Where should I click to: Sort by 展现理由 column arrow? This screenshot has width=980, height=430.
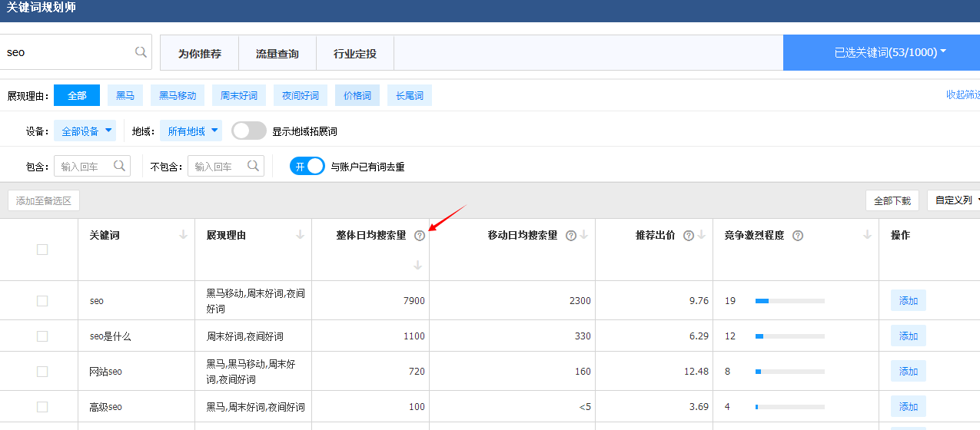[301, 235]
